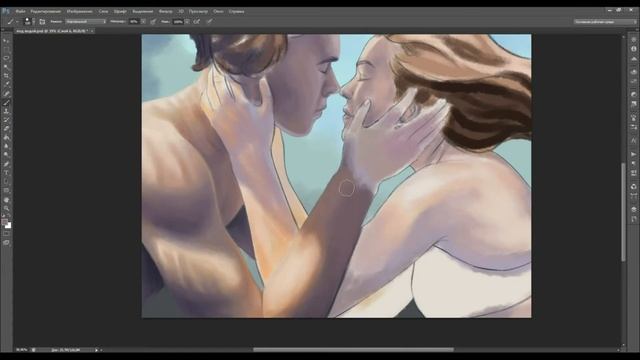
Task: Click the document size info in status bar
Action: 66,350
